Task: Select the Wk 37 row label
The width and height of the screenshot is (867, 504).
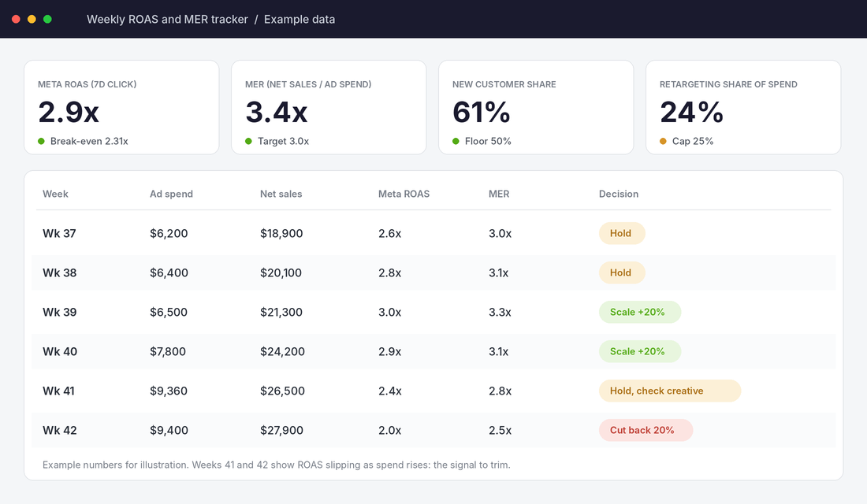Action: click(59, 233)
